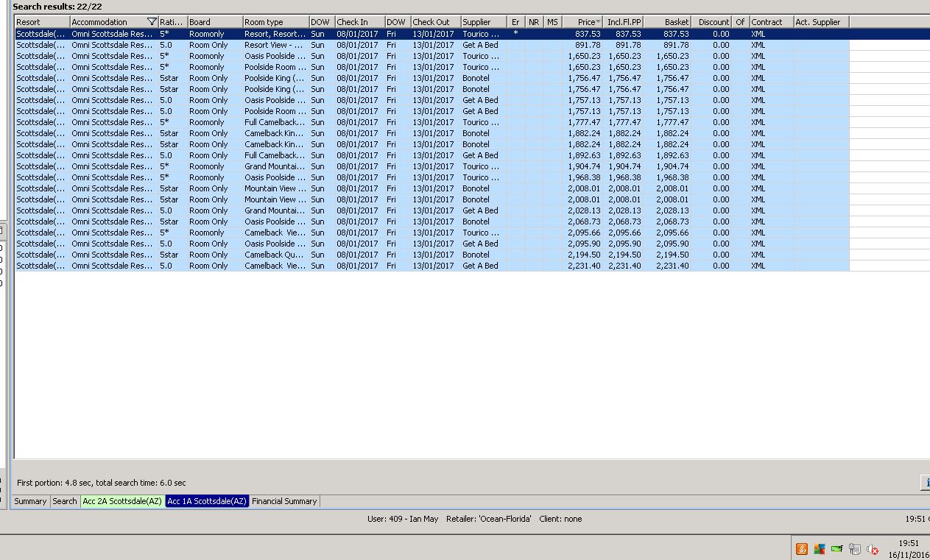Open the Accommodation column filter funnel
Image resolution: width=930 pixels, height=560 pixels.
click(152, 22)
